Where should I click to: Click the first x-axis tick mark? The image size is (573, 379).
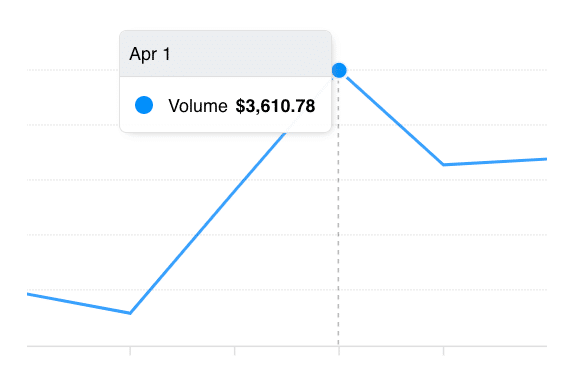(x=130, y=351)
